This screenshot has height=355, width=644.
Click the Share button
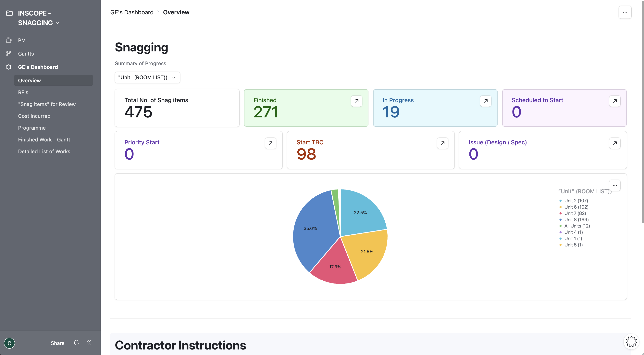point(57,343)
